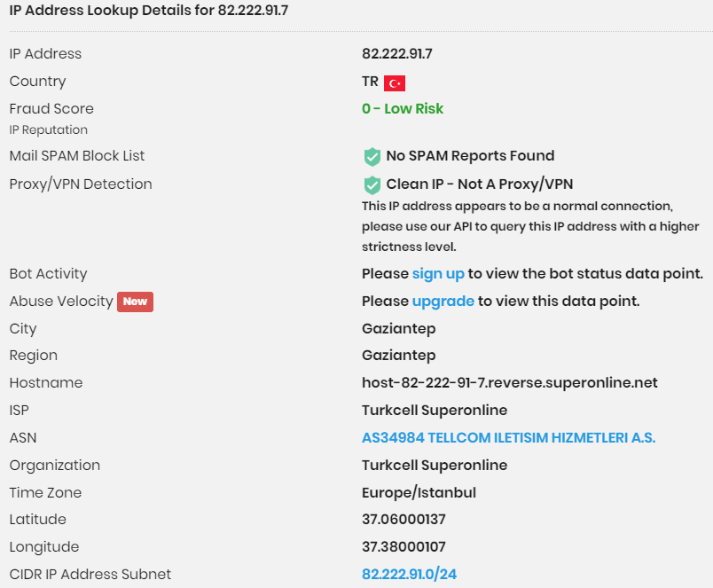Click the Turkey flag icon
Screen dimensions: 713x588
click(395, 83)
